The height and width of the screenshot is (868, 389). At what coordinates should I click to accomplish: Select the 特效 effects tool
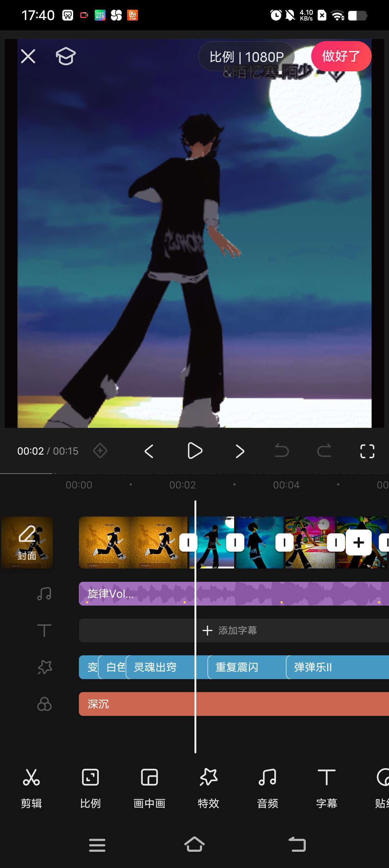coord(209,788)
